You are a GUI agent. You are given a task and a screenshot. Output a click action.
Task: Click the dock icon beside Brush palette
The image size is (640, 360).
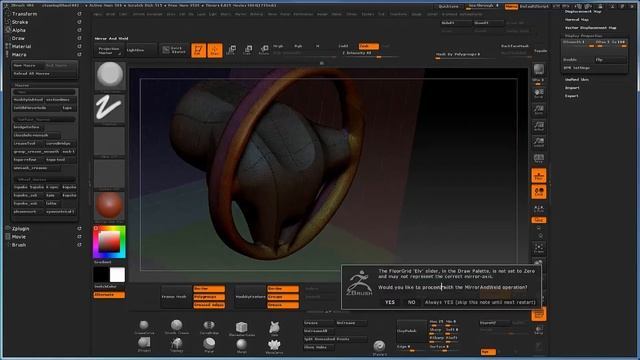(x=79, y=245)
